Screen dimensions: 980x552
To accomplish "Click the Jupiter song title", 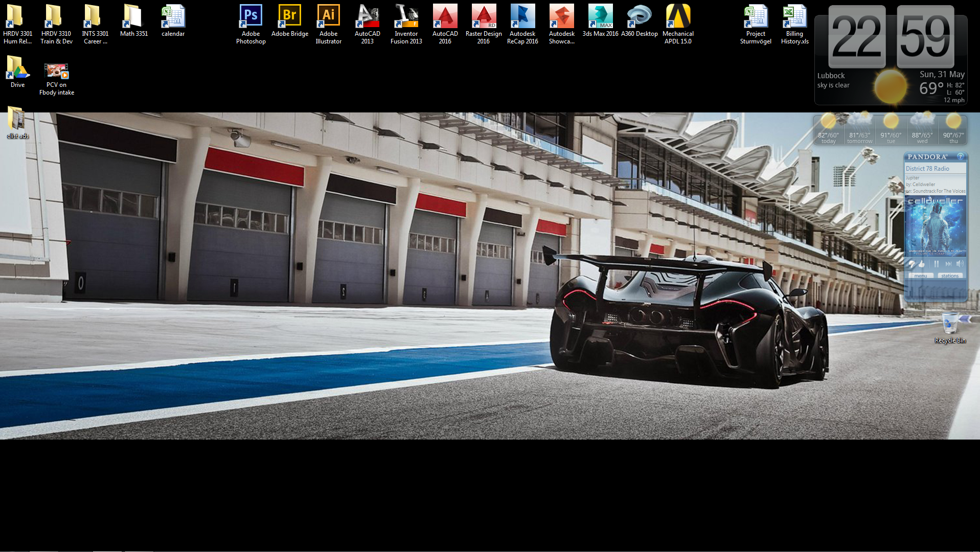I will 913,178.
